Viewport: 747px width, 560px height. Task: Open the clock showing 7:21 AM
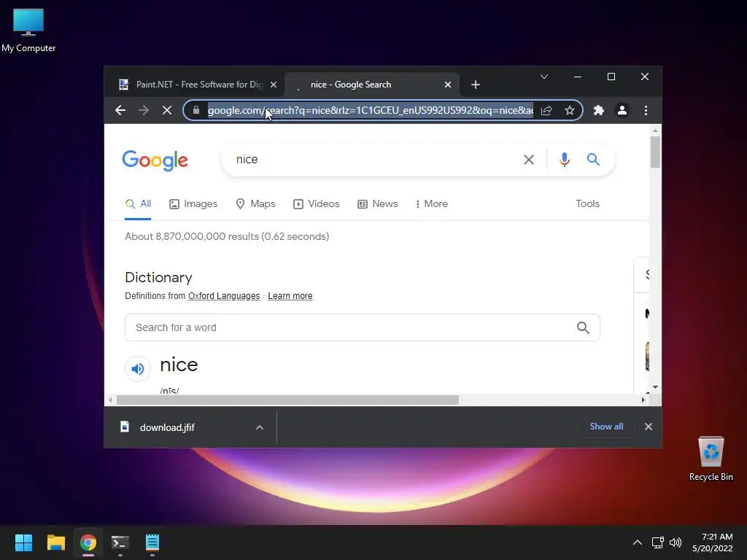click(712, 542)
